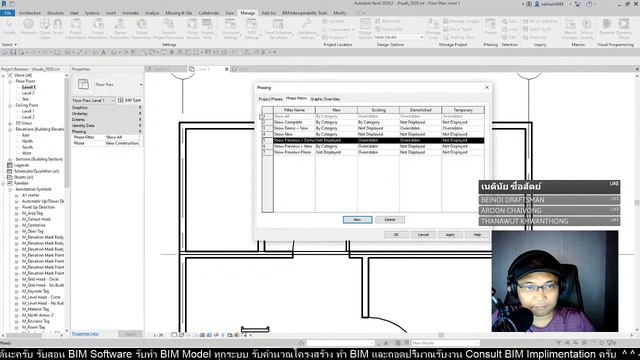Click the Starting View tool

pyautogui.click(x=459, y=37)
